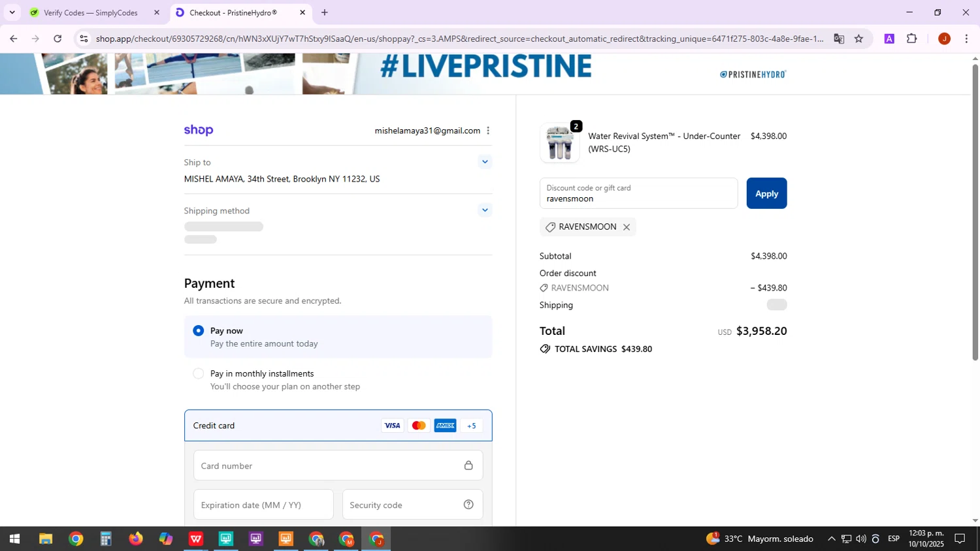Translate this page icon
Viewport: 980px width, 551px height.
pyautogui.click(x=839, y=39)
